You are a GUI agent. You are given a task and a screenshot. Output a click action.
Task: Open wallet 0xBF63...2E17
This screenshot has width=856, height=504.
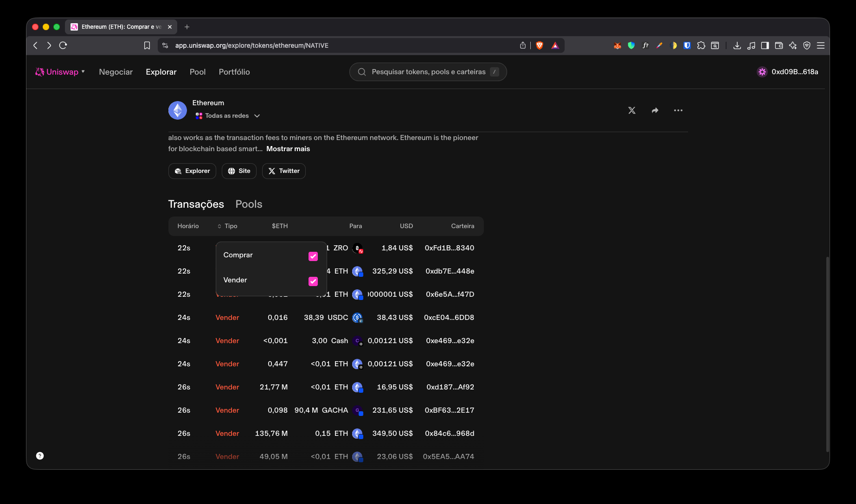click(450, 410)
